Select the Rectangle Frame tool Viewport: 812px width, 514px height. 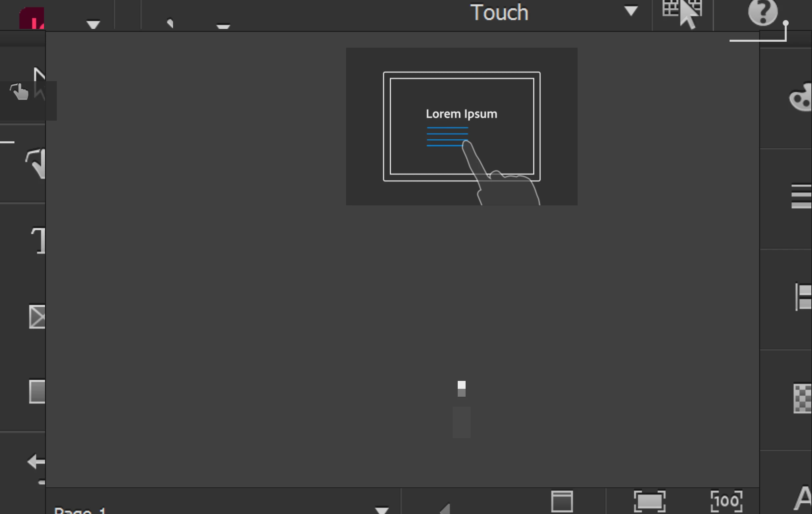(x=37, y=317)
